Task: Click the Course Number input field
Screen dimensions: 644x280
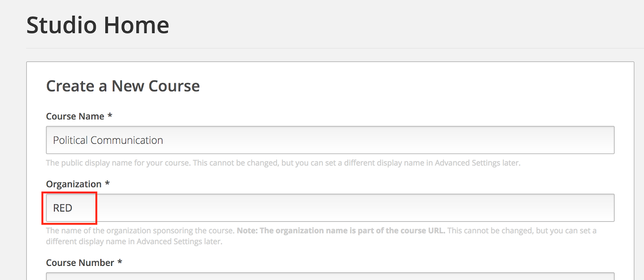Action: [322, 277]
